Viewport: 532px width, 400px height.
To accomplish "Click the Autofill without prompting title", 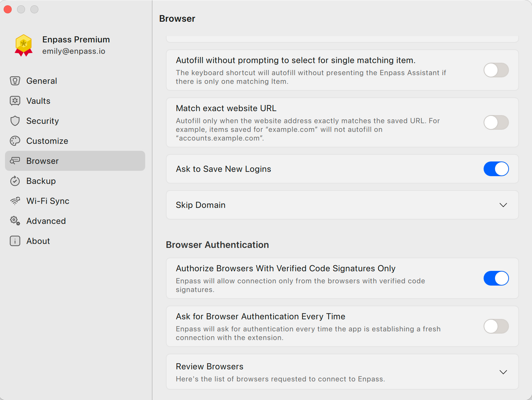I will (x=296, y=60).
